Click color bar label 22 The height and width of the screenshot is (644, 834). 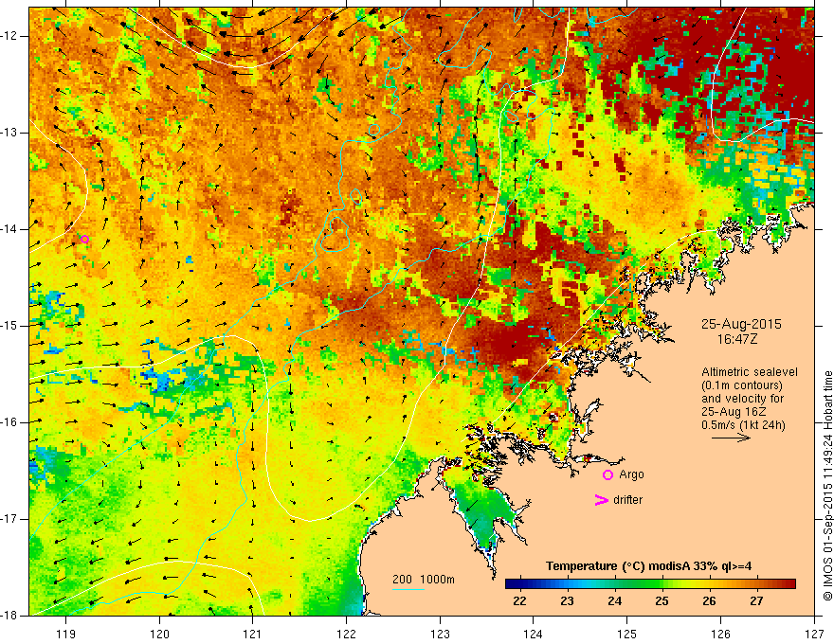(x=519, y=601)
